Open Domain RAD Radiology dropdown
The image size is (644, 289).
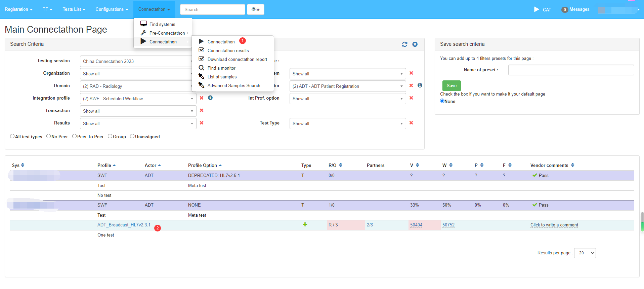coord(138,86)
